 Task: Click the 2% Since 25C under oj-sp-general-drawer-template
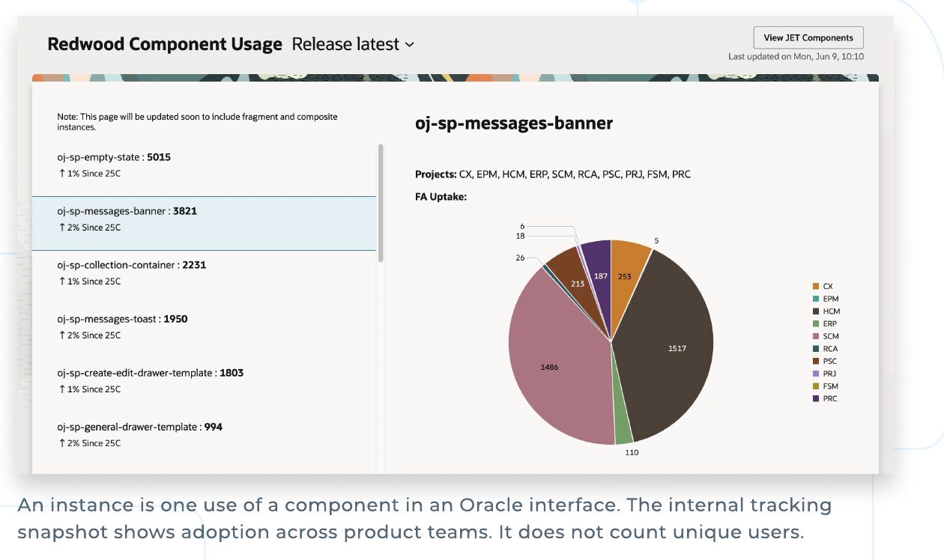tap(90, 443)
